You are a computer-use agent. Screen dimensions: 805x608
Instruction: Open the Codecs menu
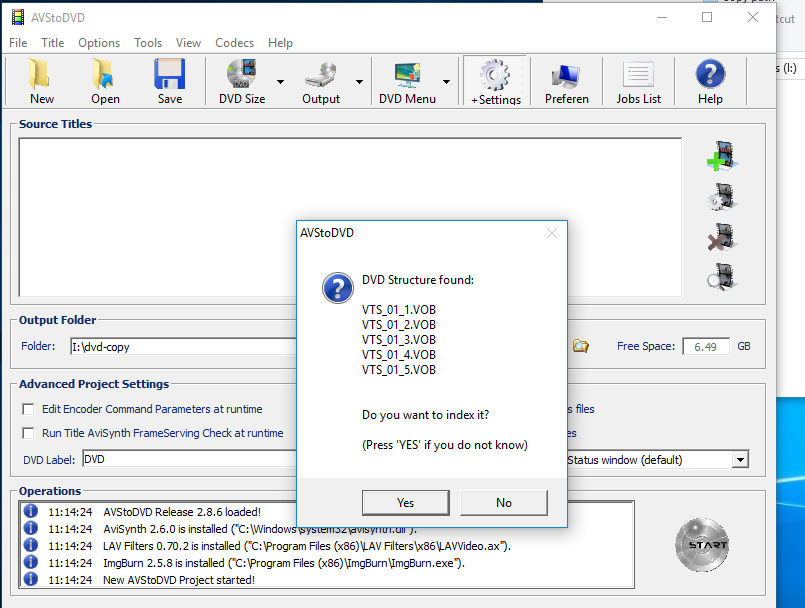pos(235,43)
